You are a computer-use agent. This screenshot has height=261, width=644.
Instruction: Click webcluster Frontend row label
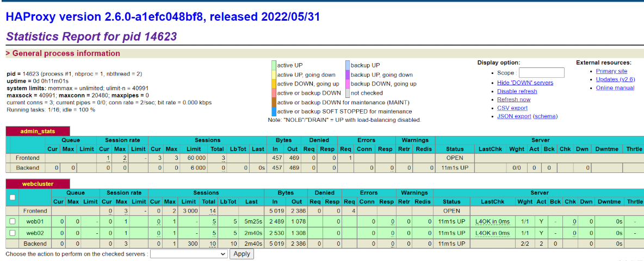pyautogui.click(x=35, y=211)
